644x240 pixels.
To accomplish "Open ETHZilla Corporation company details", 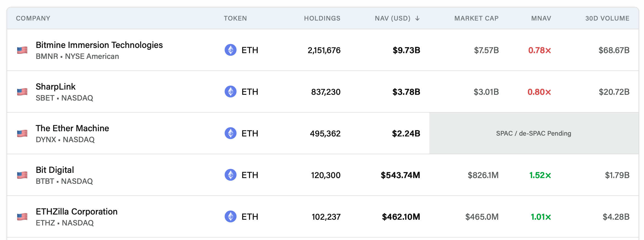I will (x=77, y=212).
